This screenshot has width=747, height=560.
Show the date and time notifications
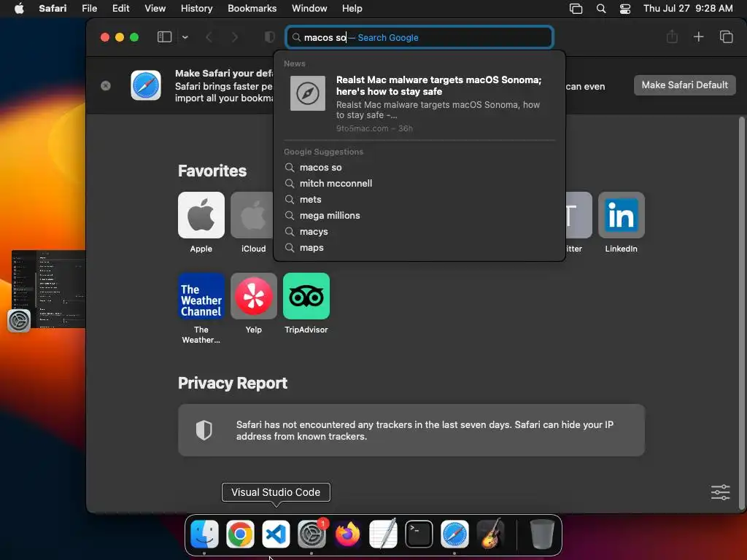click(687, 9)
